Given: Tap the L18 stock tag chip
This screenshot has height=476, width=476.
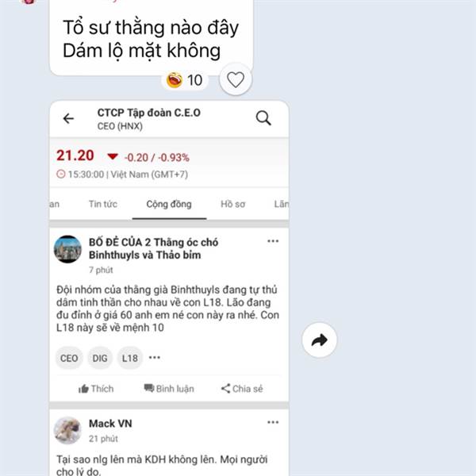Looking at the screenshot, I should click(x=130, y=359).
